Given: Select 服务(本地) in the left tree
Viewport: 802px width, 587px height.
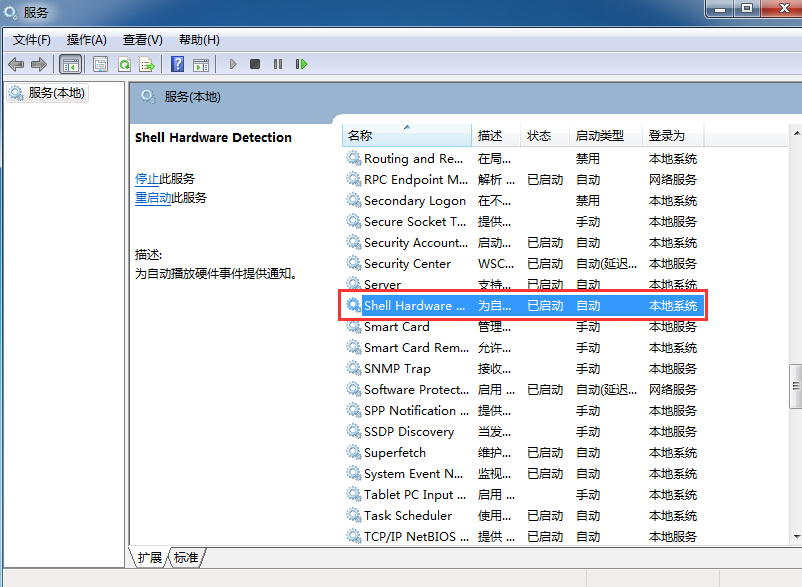Looking at the screenshot, I should coord(56,93).
